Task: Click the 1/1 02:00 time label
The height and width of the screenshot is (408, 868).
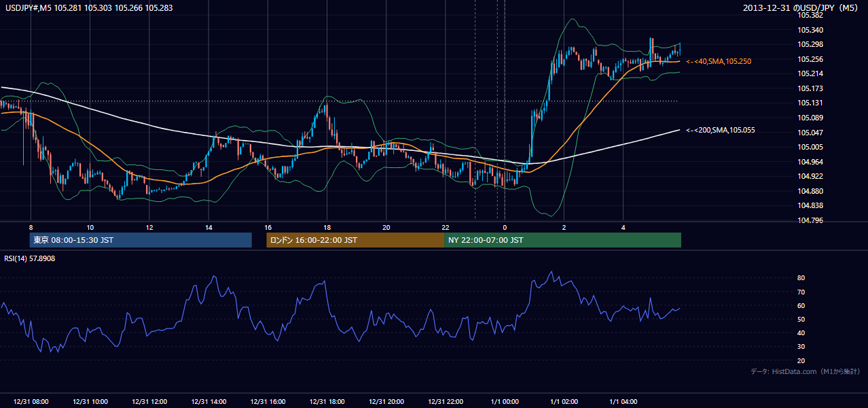Action: point(564,401)
